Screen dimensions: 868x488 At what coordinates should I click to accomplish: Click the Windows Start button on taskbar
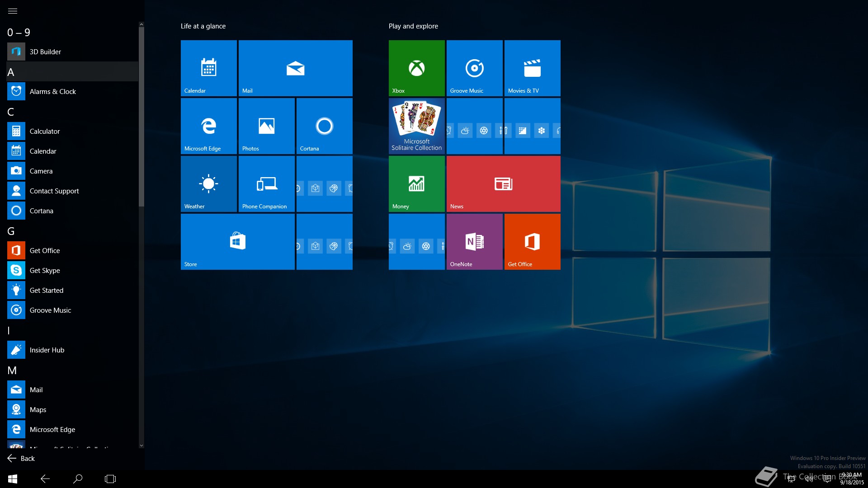click(x=13, y=479)
